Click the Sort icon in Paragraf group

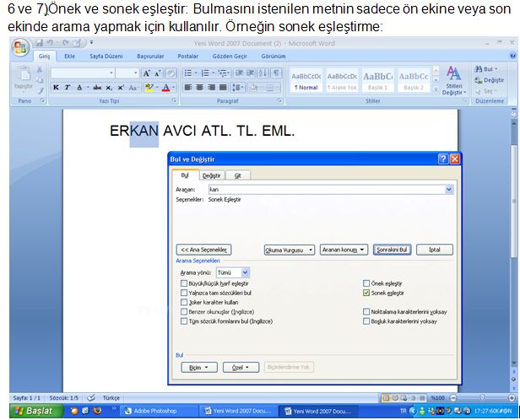263,73
